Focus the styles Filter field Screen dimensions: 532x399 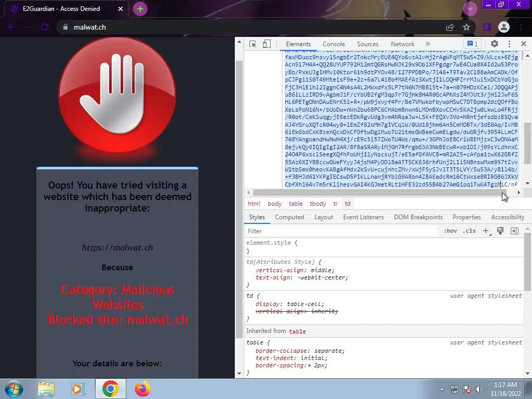tap(341, 231)
